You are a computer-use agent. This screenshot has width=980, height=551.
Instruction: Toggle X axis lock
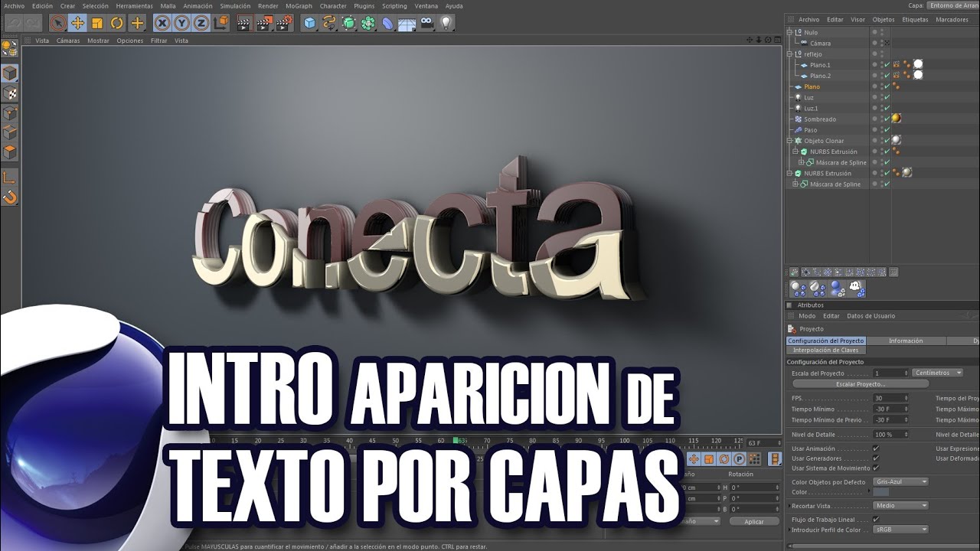(162, 23)
